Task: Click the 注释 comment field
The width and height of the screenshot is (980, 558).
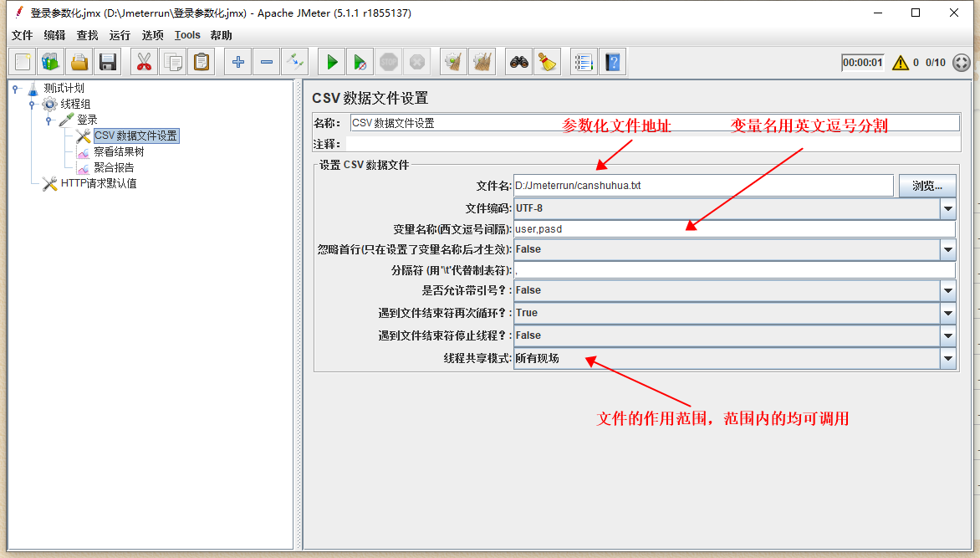Action: tap(653, 144)
